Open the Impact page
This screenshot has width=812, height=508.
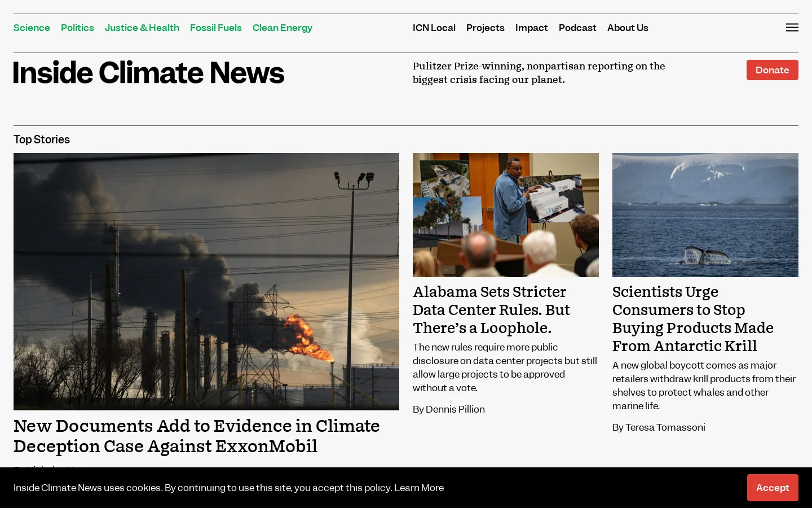[x=532, y=28]
